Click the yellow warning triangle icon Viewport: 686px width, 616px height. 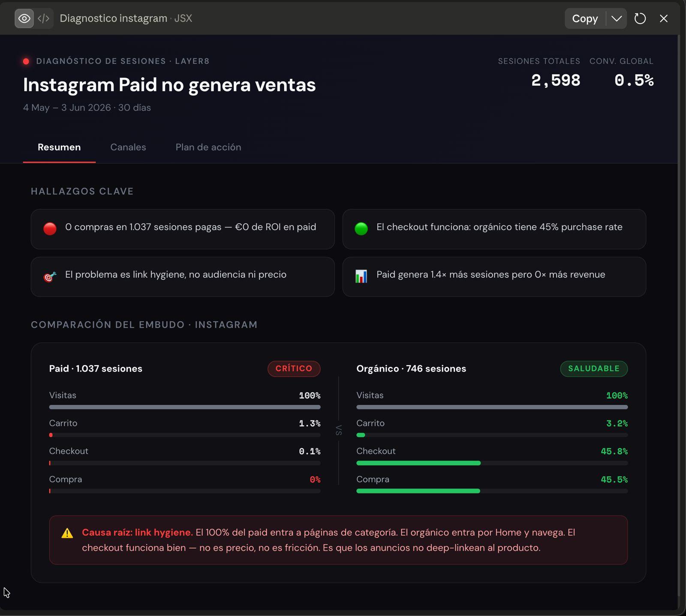point(67,533)
